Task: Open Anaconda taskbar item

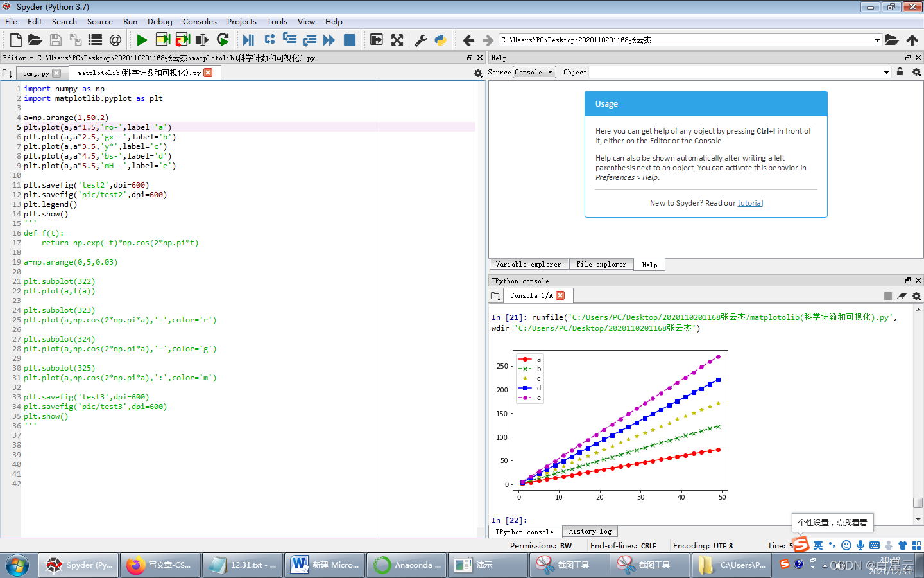Action: [407, 565]
